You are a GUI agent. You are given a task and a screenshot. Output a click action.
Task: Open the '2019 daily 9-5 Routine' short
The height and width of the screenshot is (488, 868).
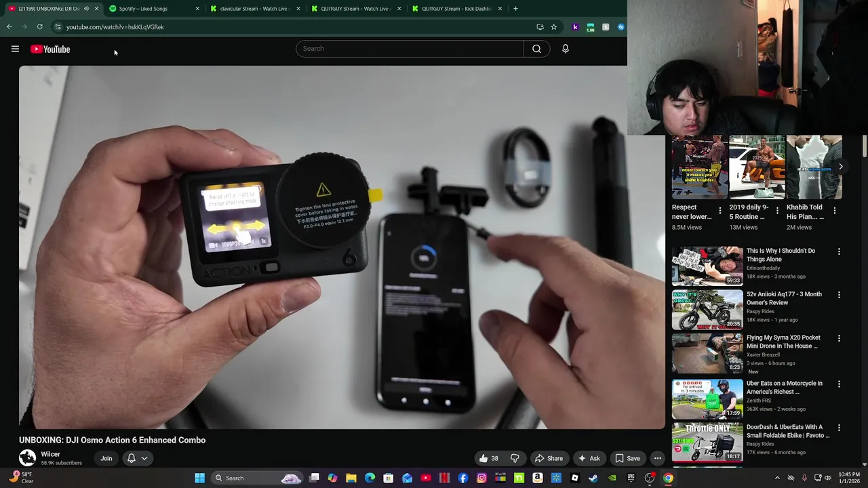click(757, 167)
